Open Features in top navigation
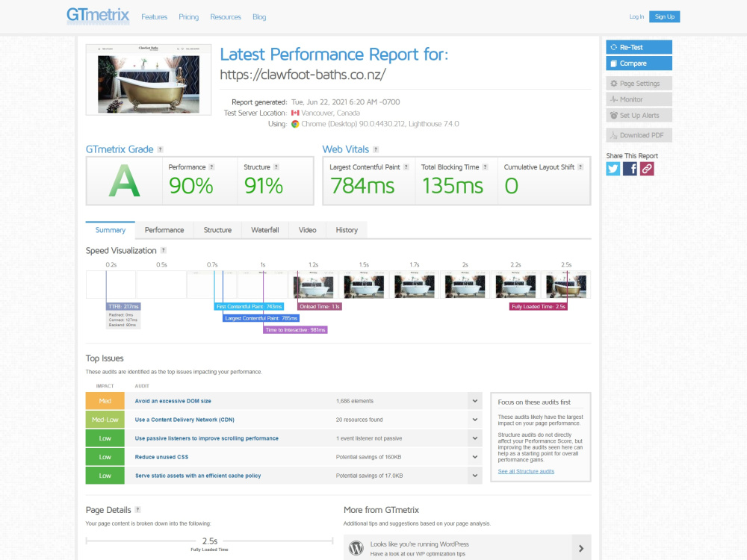The height and width of the screenshot is (560, 747). point(155,17)
